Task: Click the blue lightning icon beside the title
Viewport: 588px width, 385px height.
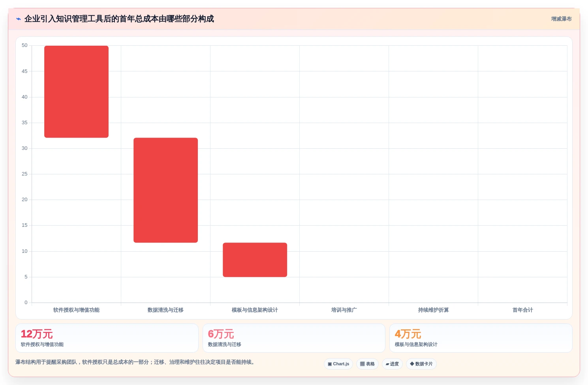Action: (x=19, y=19)
